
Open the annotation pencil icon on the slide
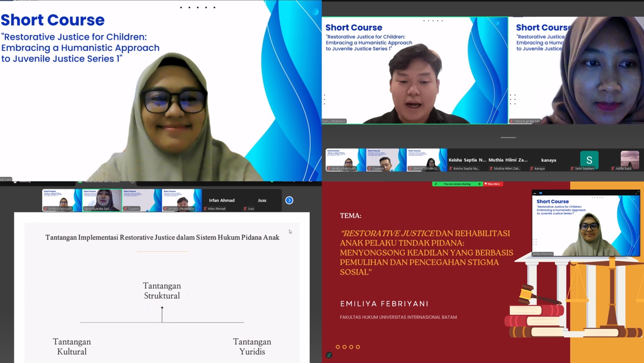pos(329,355)
